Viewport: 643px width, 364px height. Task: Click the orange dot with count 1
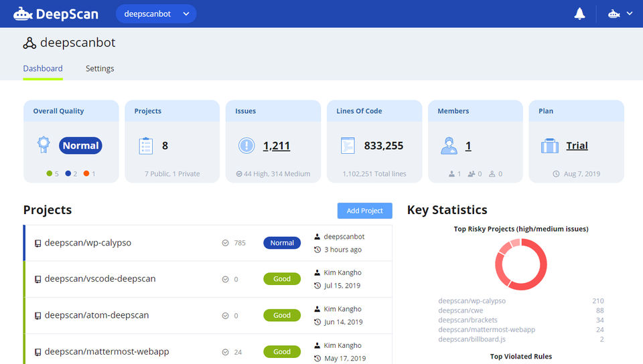[x=86, y=173]
